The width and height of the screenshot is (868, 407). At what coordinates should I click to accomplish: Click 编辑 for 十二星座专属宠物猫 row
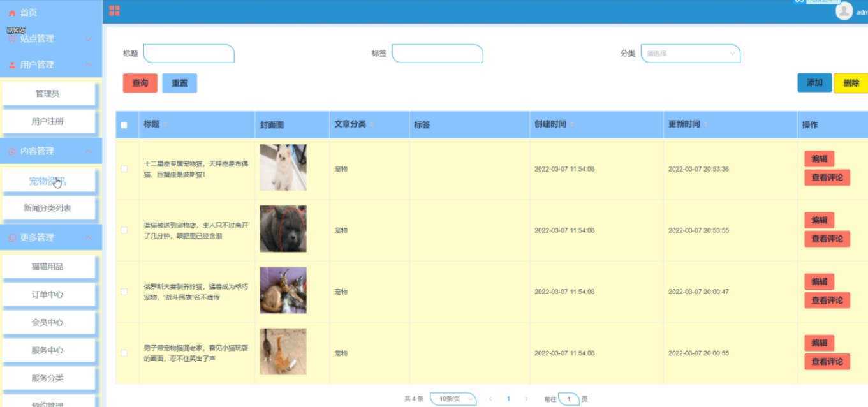coord(820,159)
